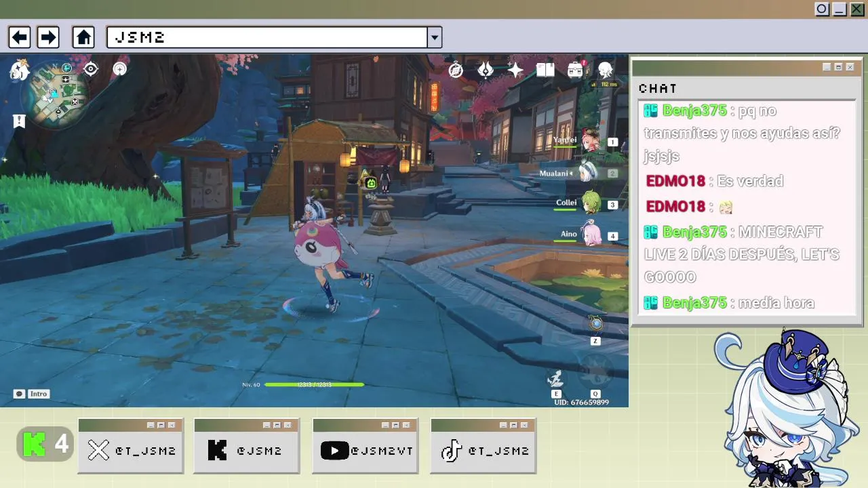Open the compass Events icon
868x488 pixels.
[x=456, y=70]
